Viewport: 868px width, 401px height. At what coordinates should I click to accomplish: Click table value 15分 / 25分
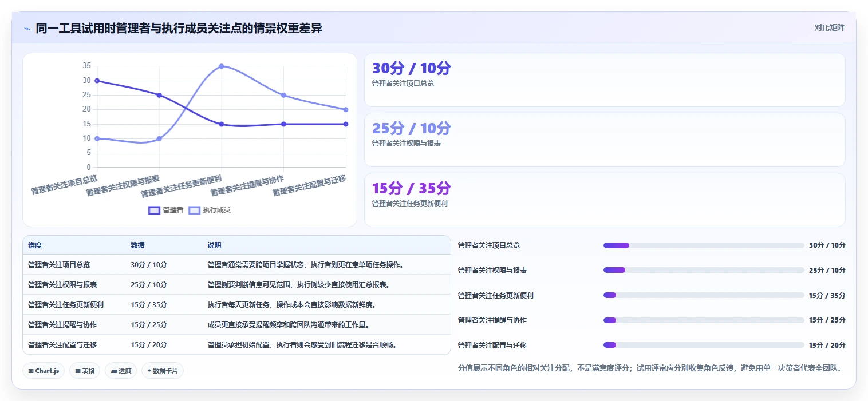coord(149,324)
